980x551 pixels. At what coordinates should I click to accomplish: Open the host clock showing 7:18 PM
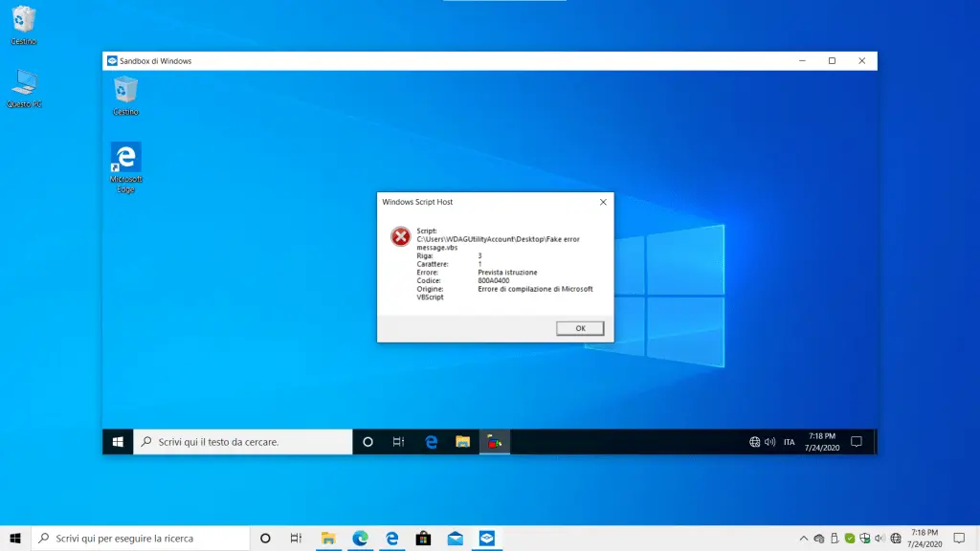[924, 538]
